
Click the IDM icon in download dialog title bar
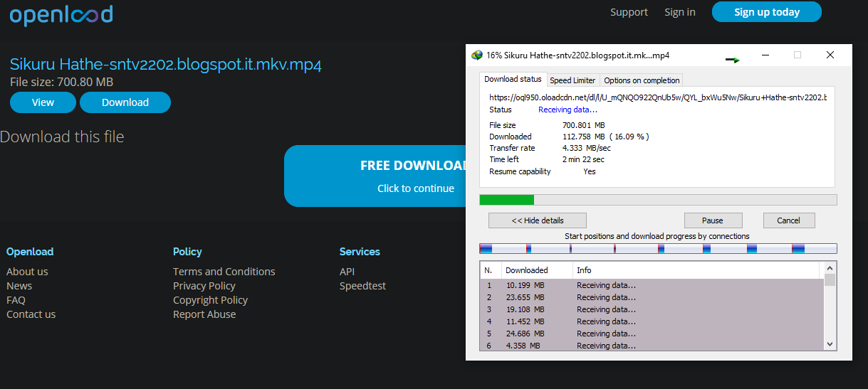point(477,55)
